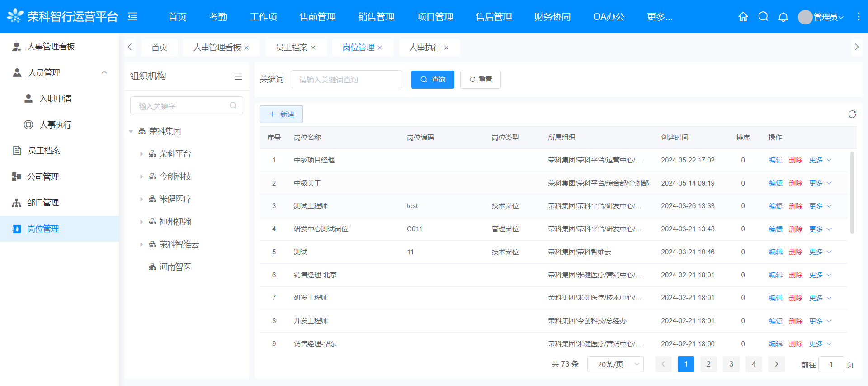Expand the 荣科平台 tree node
Viewport: 868px width, 386px height.
[x=142, y=154]
